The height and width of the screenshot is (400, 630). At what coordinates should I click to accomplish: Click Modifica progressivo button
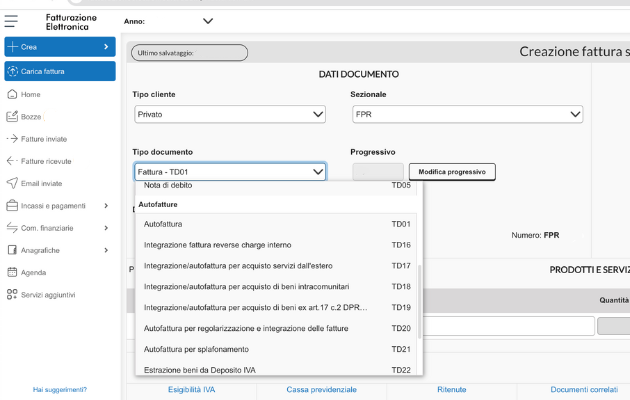[452, 172]
